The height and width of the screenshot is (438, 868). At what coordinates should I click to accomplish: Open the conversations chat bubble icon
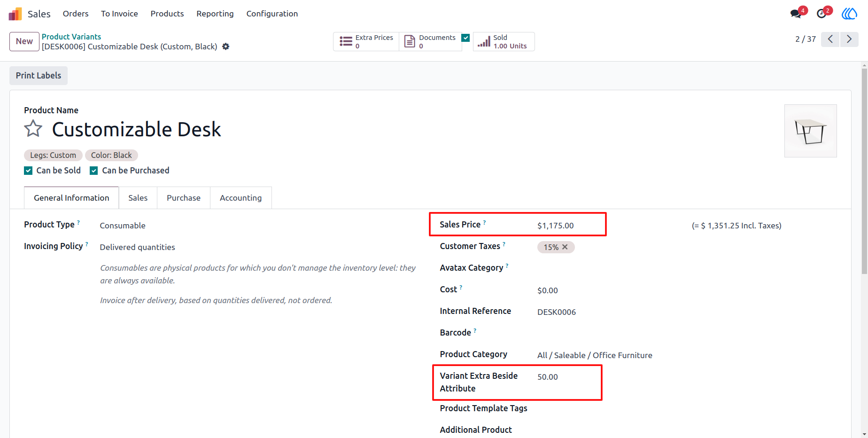(x=796, y=14)
